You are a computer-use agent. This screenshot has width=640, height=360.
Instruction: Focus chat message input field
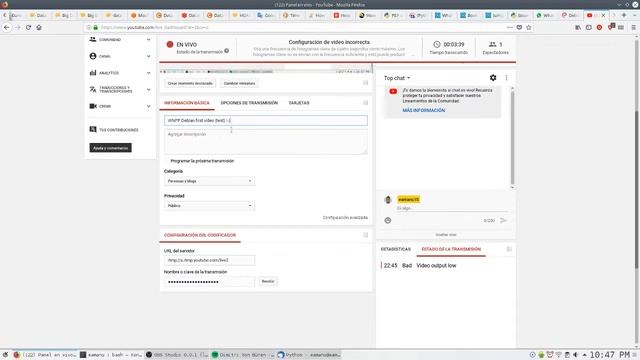point(452,208)
